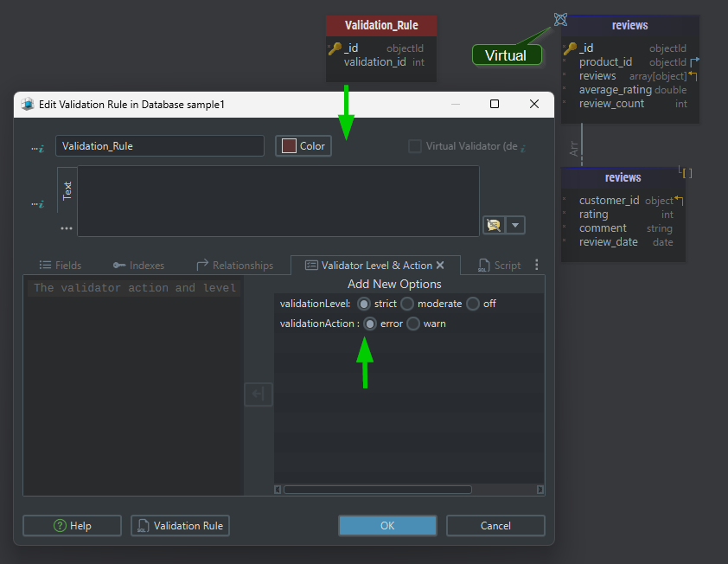The image size is (728, 564).
Task: Select the strict validationLevel option
Action: tap(364, 304)
